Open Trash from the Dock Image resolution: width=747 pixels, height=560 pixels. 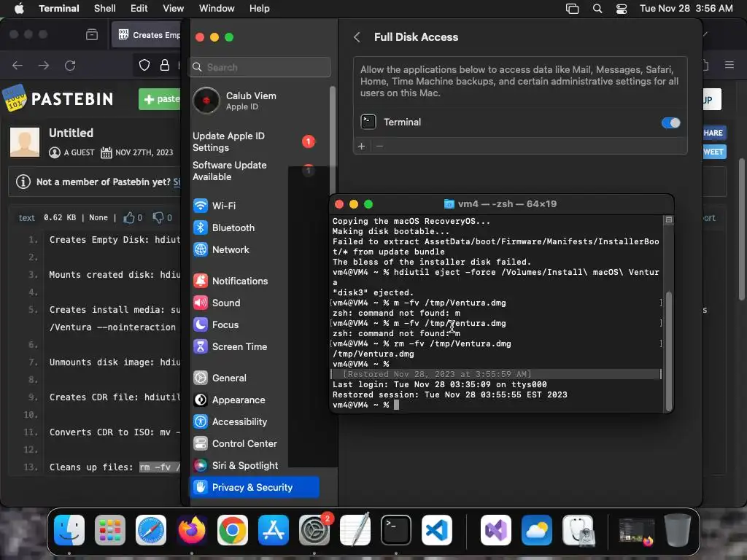[x=678, y=530]
